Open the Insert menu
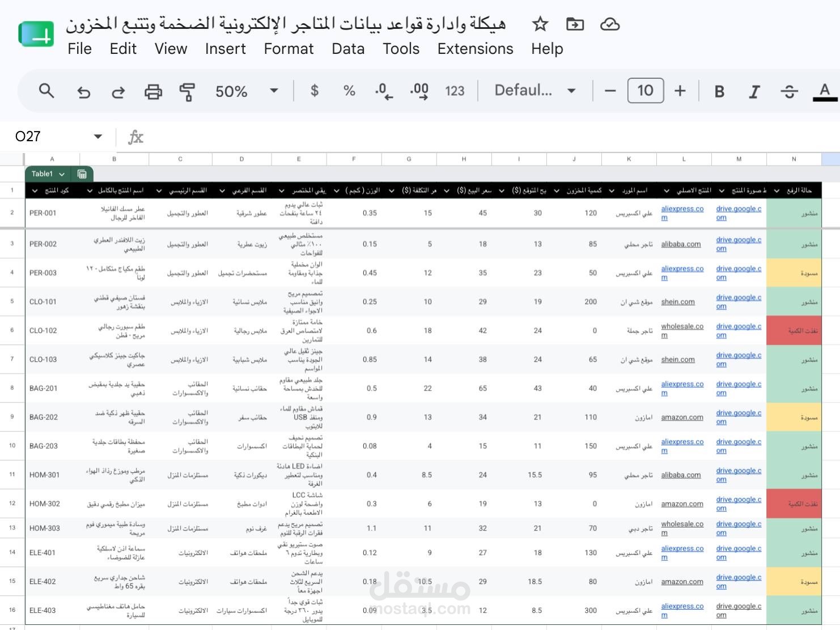840x630 pixels. click(x=225, y=49)
